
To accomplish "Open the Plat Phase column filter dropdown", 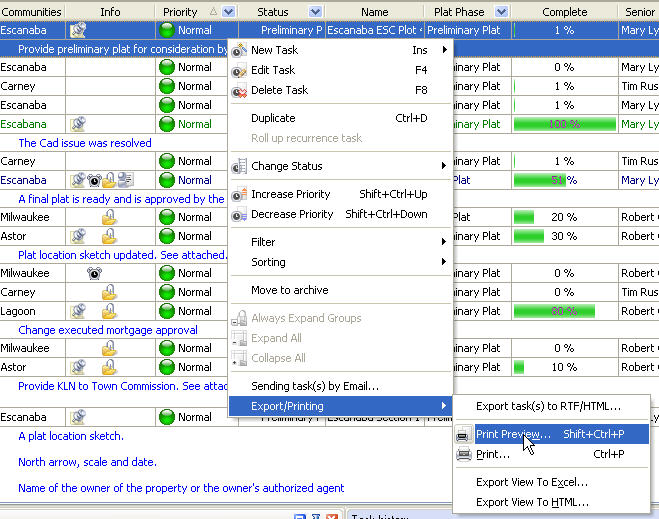I will coord(502,12).
